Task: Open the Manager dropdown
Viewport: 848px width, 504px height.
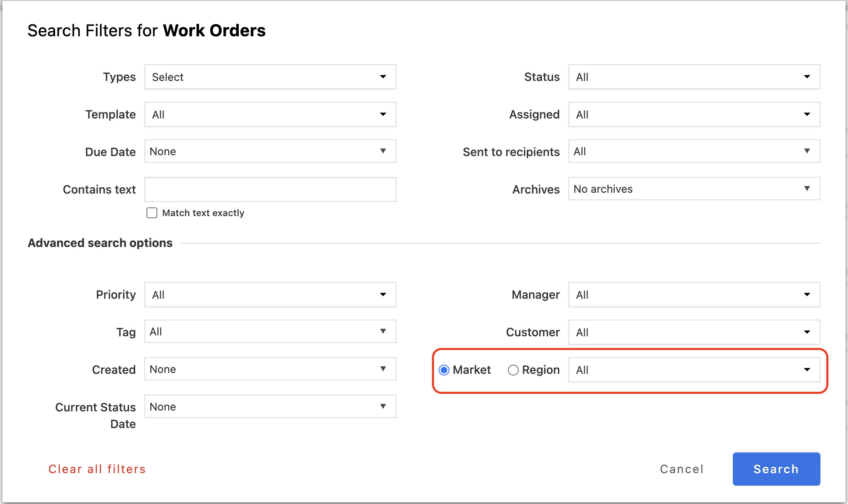Action: tap(694, 295)
